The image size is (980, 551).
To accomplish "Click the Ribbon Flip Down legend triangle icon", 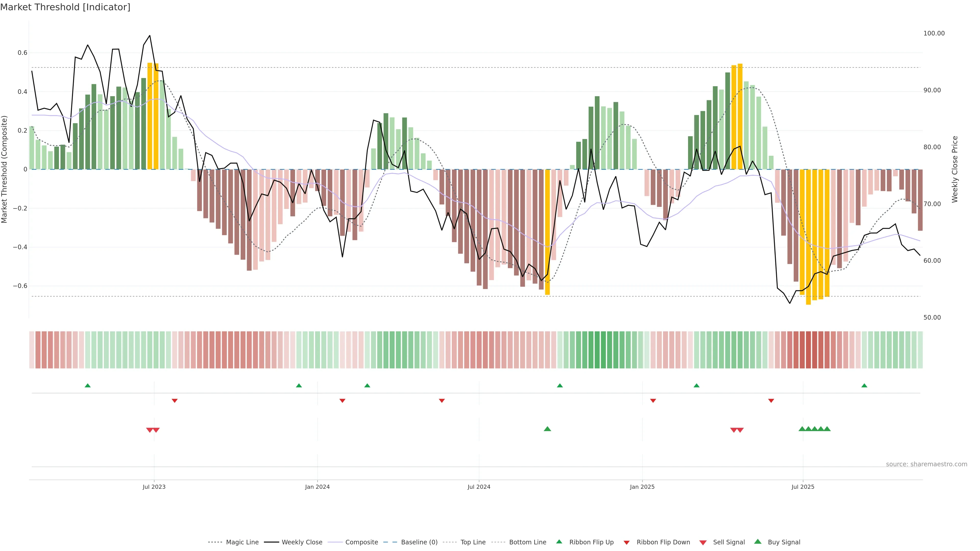I will pos(627,542).
